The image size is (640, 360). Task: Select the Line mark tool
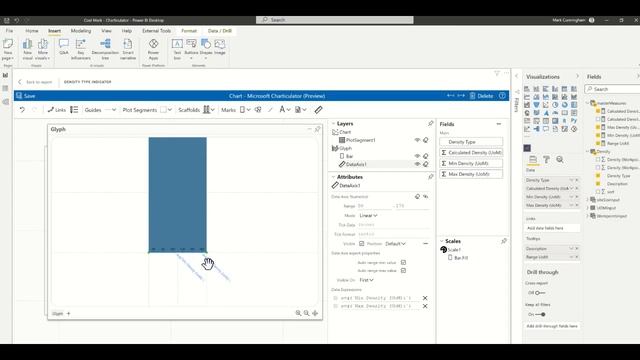coord(270,110)
